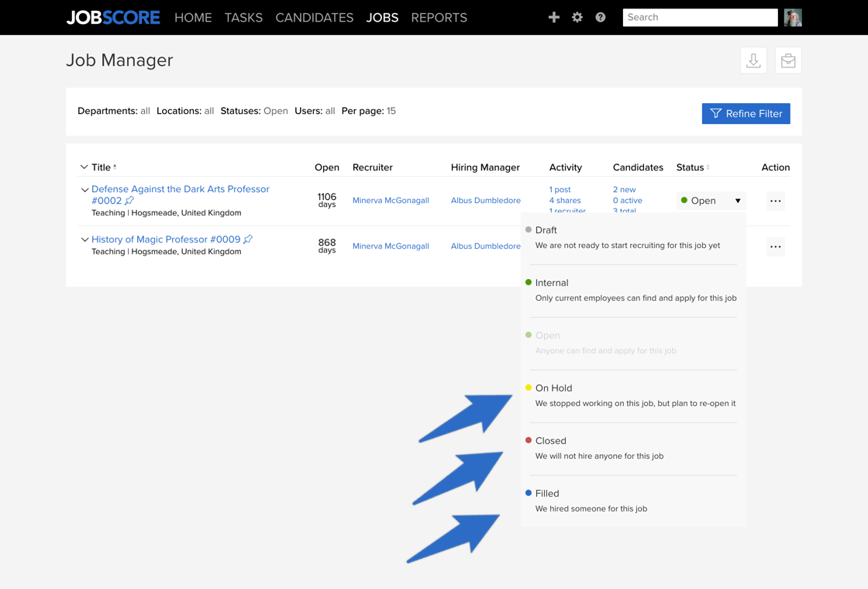This screenshot has height=589, width=868.
Task: Expand the History of Magic Professor row
Action: (84, 239)
